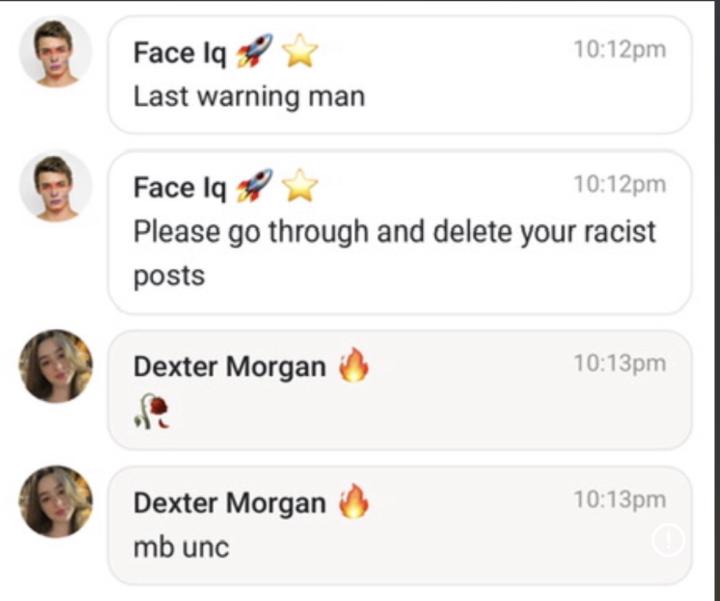Open Dexter Morgan avatar beside "mb unc"

55,501
